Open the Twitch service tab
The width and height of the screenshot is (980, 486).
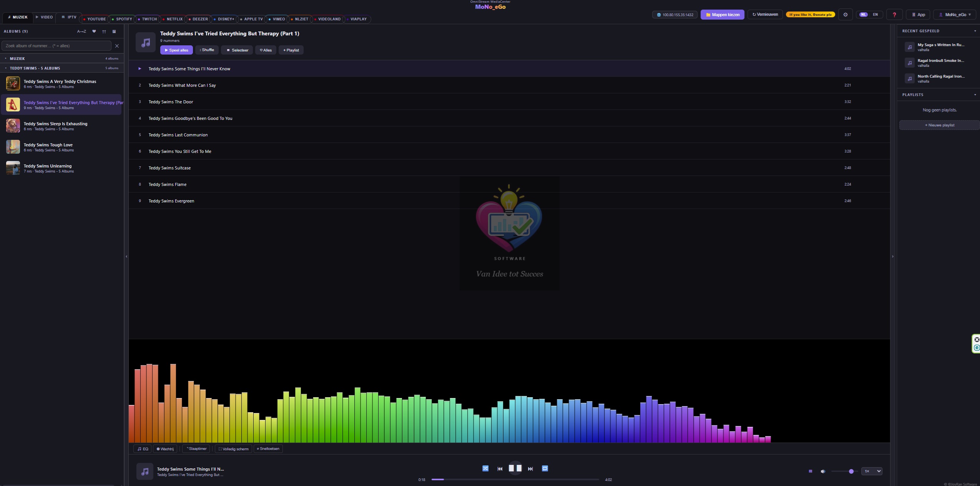(148, 19)
